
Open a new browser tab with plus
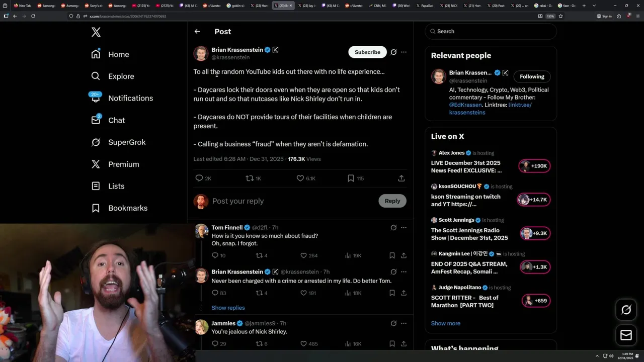[584, 6]
